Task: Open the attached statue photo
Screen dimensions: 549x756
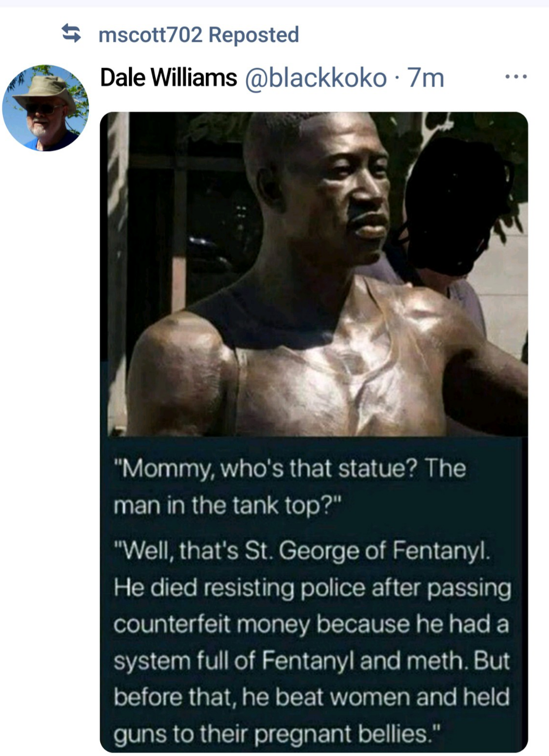Action: pos(314,274)
